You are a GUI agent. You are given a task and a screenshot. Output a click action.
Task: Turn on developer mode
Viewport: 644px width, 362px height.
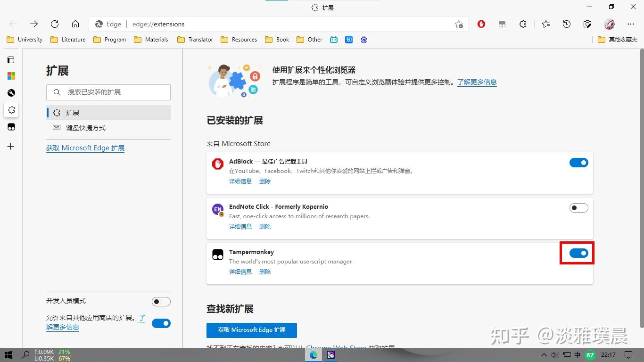[161, 301]
